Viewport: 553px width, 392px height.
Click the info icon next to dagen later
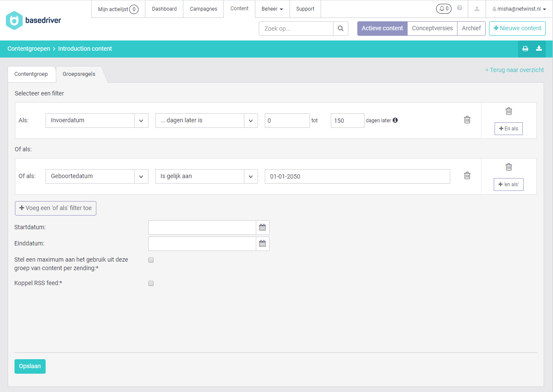point(395,120)
